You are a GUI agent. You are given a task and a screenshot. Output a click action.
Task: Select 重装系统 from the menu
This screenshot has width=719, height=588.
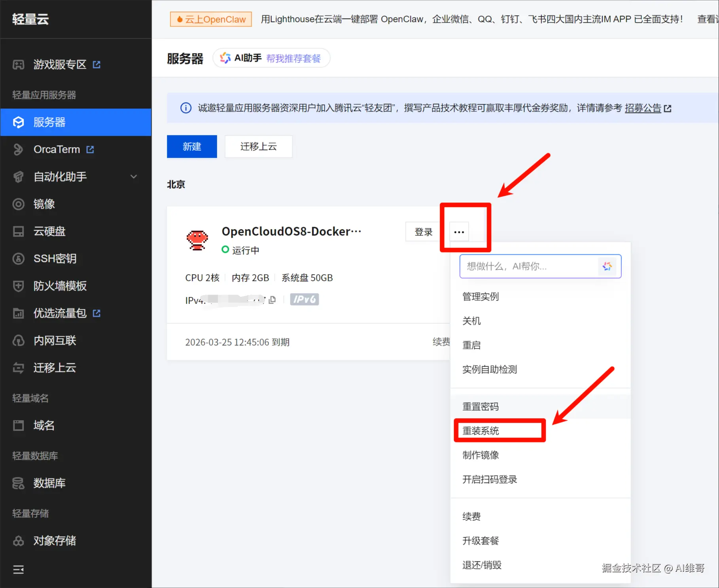(540, 431)
